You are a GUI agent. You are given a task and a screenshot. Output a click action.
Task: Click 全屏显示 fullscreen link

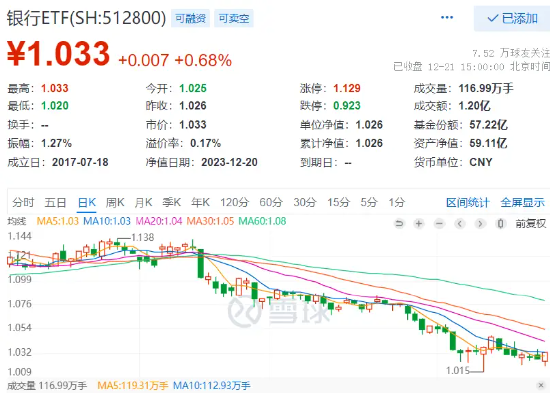pos(522,202)
